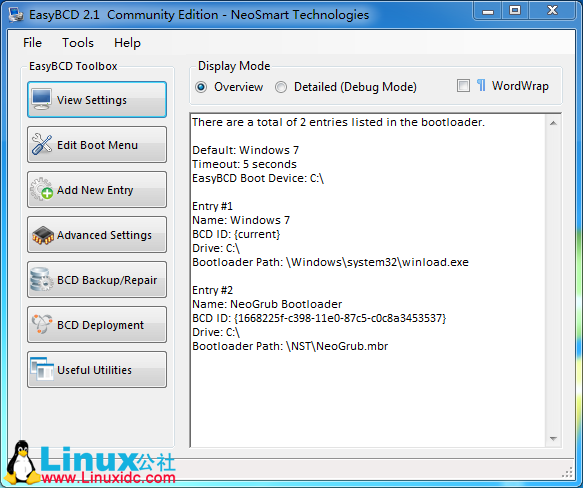This screenshot has width=583, height=488.
Task: Click the 'Entry #2' heading text
Action: pos(212,290)
